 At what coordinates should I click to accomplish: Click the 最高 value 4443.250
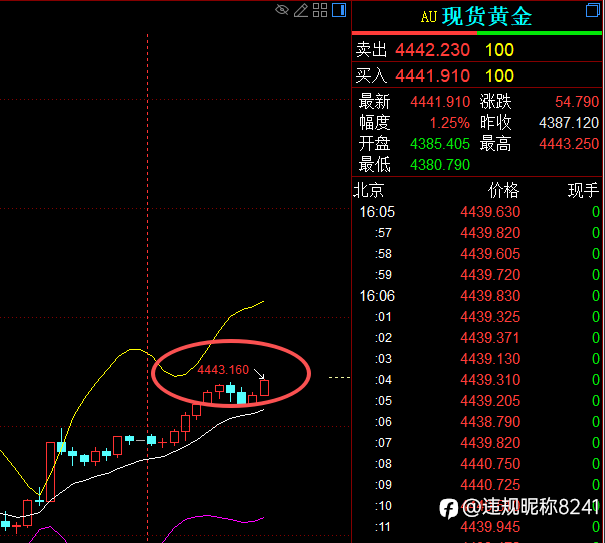point(569,144)
